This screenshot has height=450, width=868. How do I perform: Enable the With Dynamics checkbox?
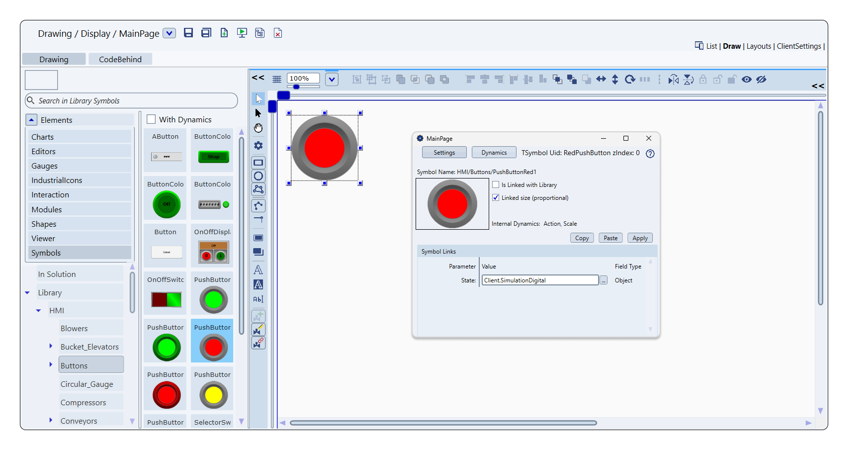pos(152,119)
